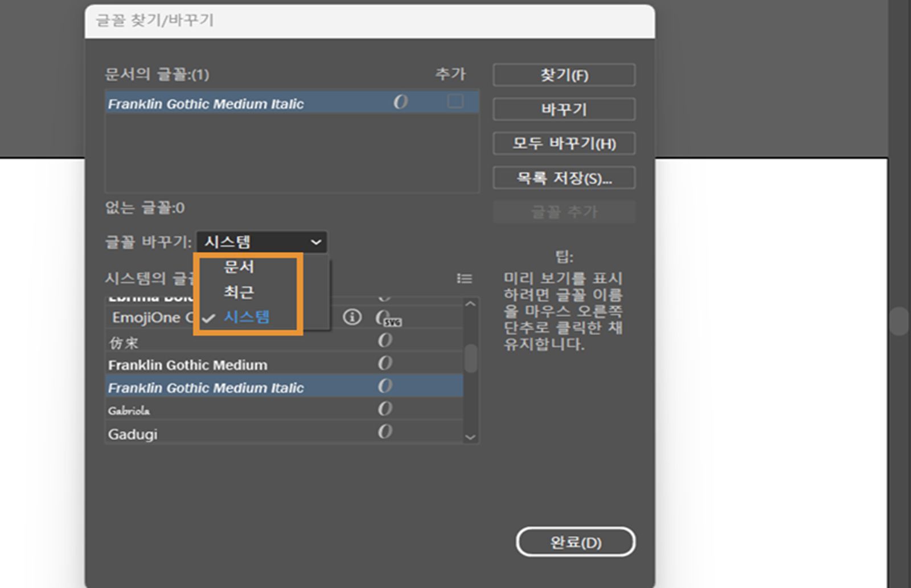Select Franklin Gothic Medium Italic in the document fonts
Viewport: 911px width, 588px height.
[205, 103]
